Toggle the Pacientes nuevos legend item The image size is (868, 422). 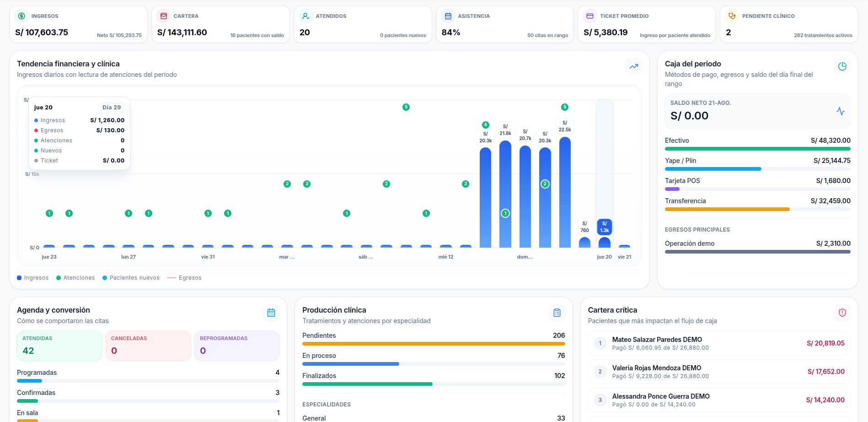pyautogui.click(x=131, y=278)
